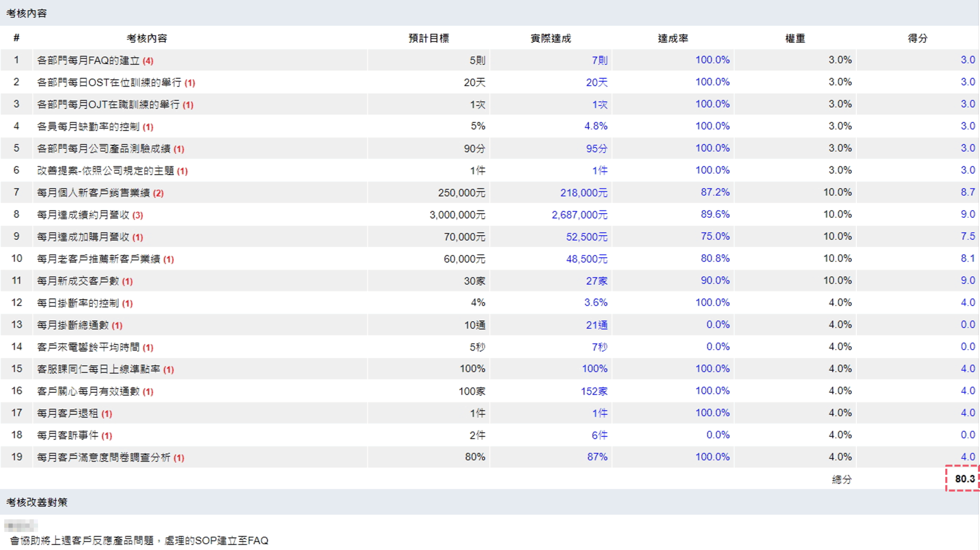The height and width of the screenshot is (550, 980).
Task: Click the 考核改善對策 section header
Action: (x=37, y=502)
